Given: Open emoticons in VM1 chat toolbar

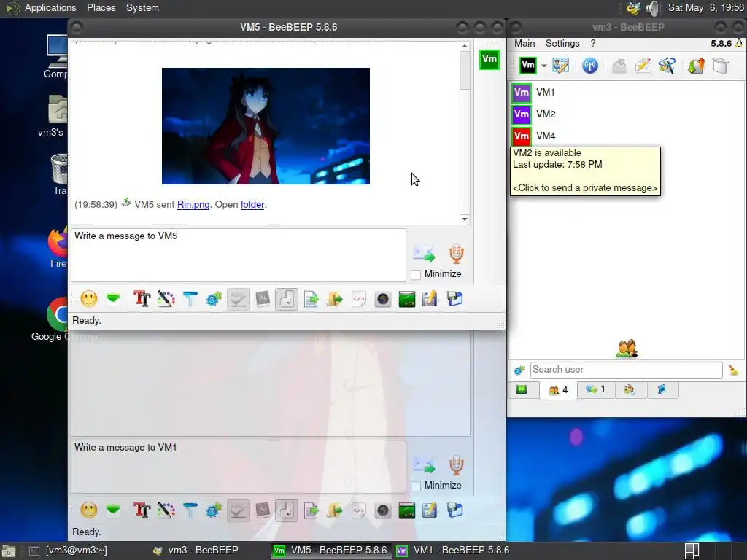Looking at the screenshot, I should [x=89, y=510].
